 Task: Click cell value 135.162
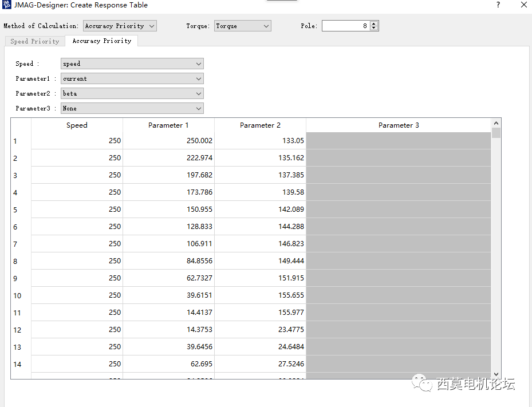[x=260, y=158]
